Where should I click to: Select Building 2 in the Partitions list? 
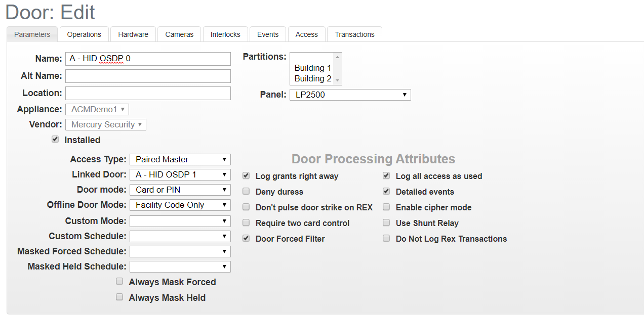tap(312, 78)
